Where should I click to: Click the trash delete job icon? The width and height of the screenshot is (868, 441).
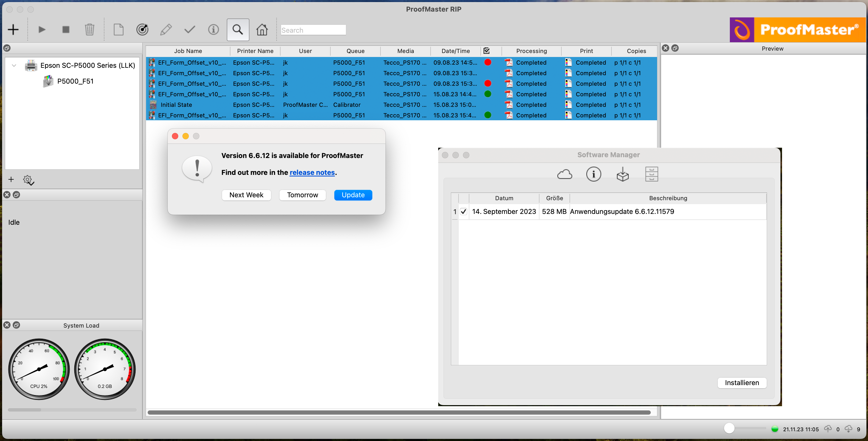coord(89,30)
